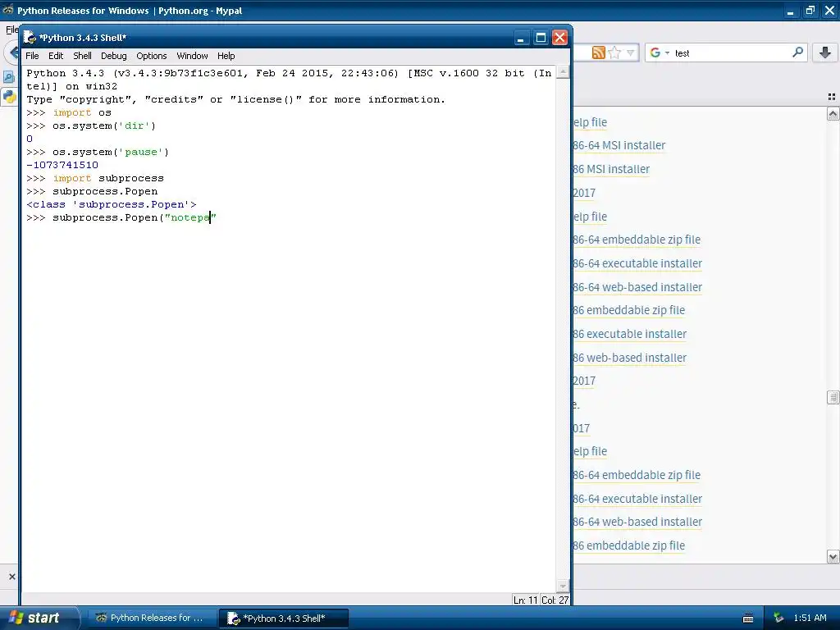Close the Python 3.4.3 Shell window

[559, 38]
